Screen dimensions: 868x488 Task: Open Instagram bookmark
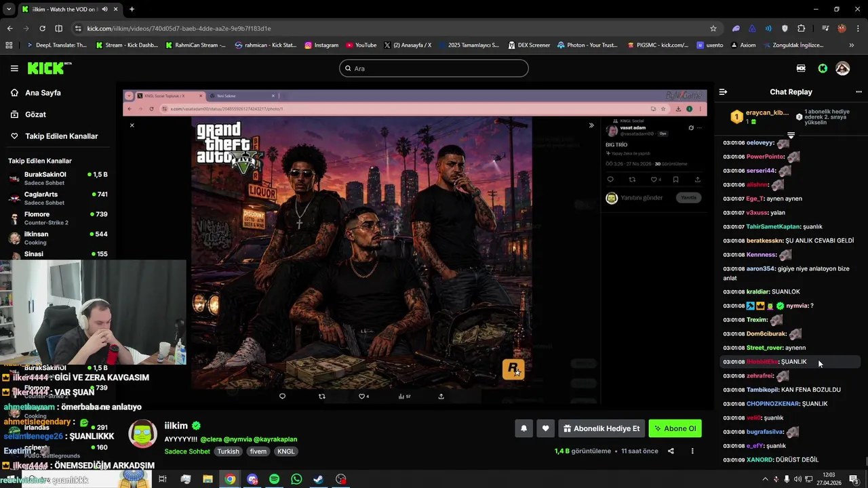point(321,45)
